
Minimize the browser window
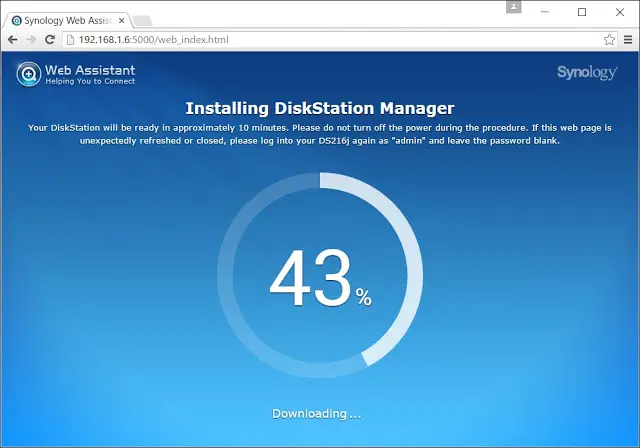point(544,12)
